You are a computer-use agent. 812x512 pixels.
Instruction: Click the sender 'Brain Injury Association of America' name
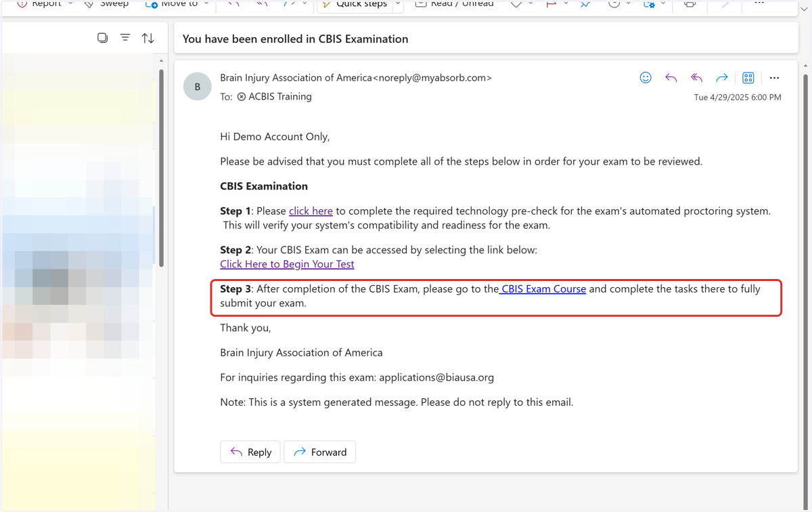tap(296, 78)
